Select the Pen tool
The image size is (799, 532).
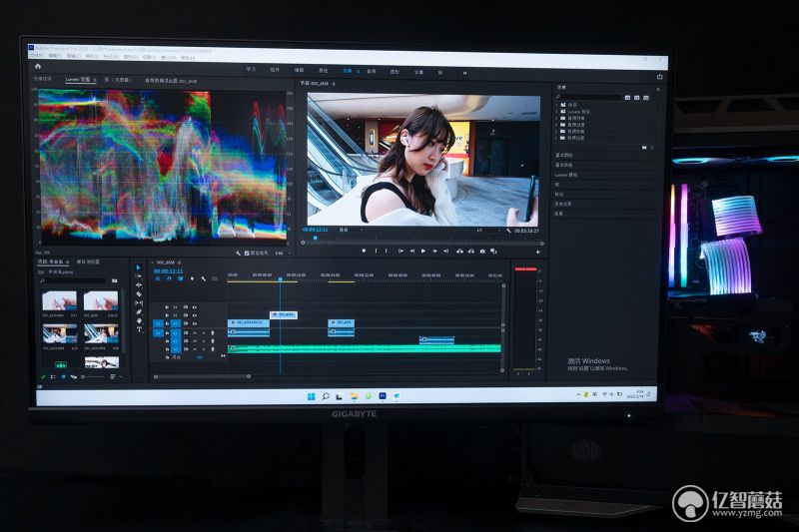139,311
